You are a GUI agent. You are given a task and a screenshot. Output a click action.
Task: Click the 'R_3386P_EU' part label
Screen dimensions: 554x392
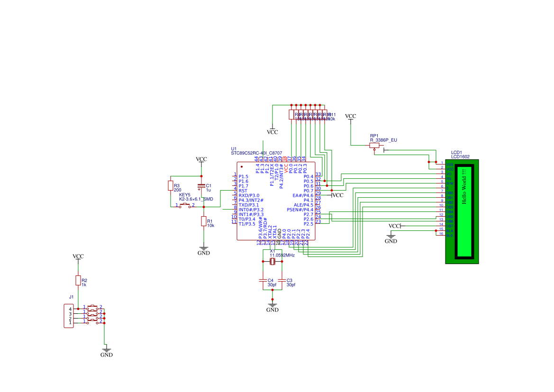point(383,140)
